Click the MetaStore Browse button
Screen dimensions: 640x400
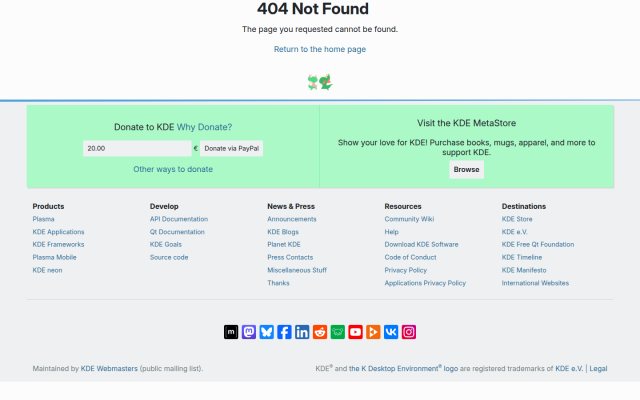pos(467,169)
